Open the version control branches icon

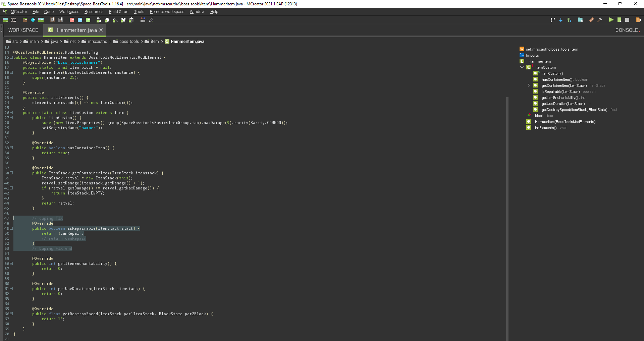552,20
